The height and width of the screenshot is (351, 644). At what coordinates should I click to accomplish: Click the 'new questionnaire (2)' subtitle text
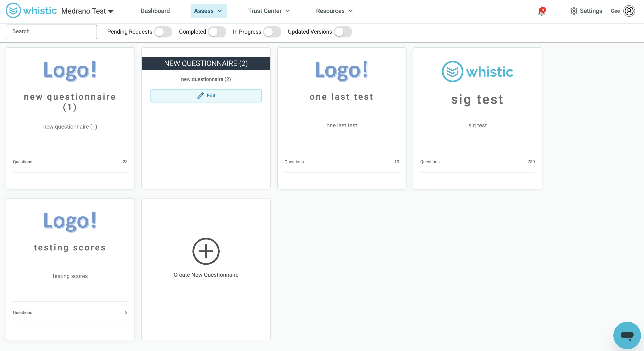coord(206,79)
